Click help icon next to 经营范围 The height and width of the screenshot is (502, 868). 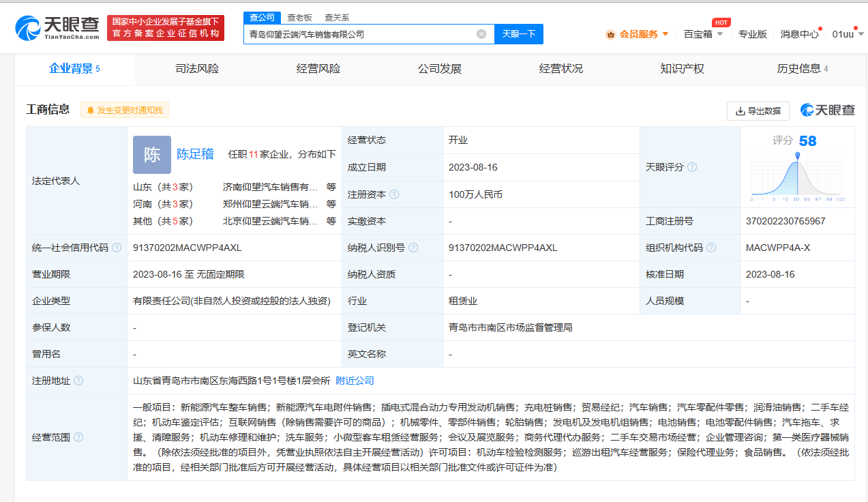(x=78, y=437)
